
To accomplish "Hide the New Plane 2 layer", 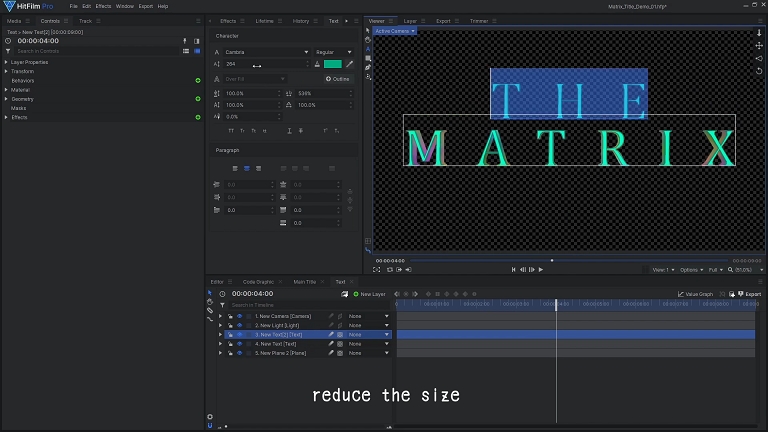I will 239,353.
